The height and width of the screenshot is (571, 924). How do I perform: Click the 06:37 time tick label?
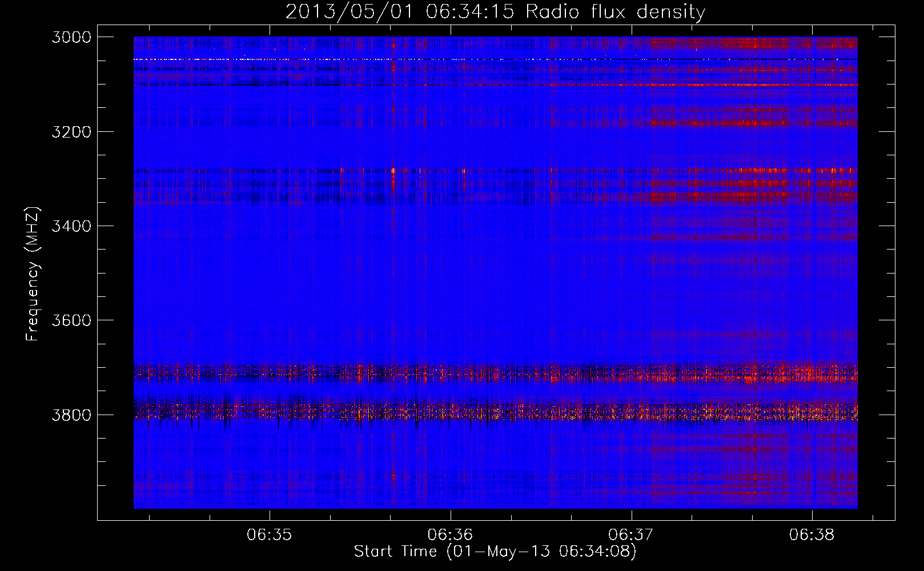(x=631, y=535)
